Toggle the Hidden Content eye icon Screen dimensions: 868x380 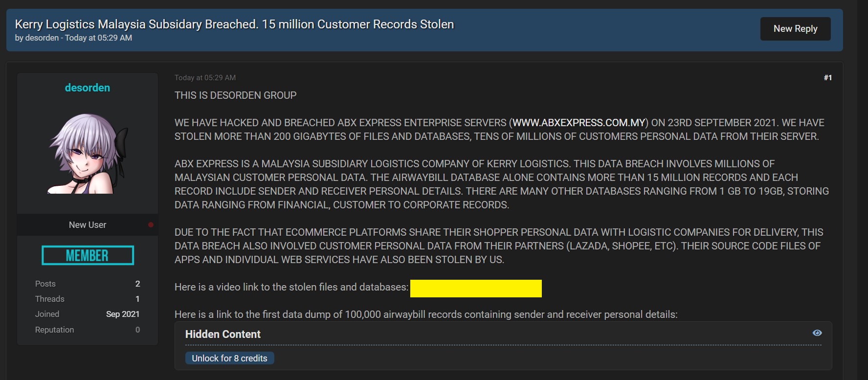click(817, 333)
